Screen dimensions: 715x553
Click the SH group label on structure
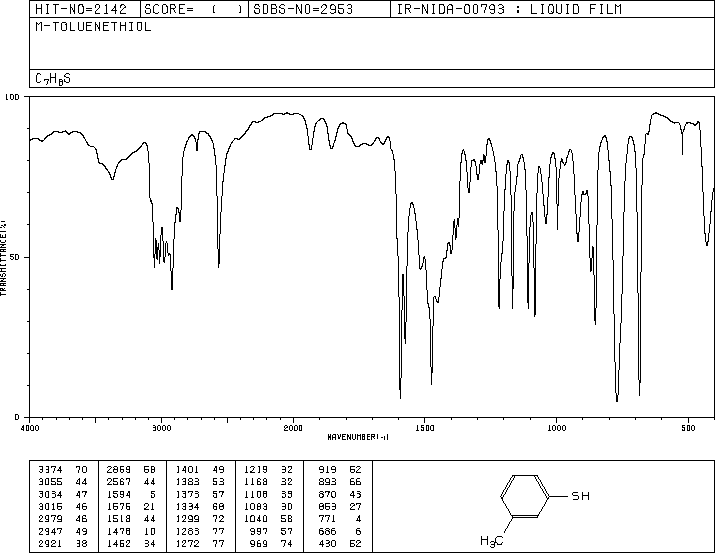(x=580, y=496)
